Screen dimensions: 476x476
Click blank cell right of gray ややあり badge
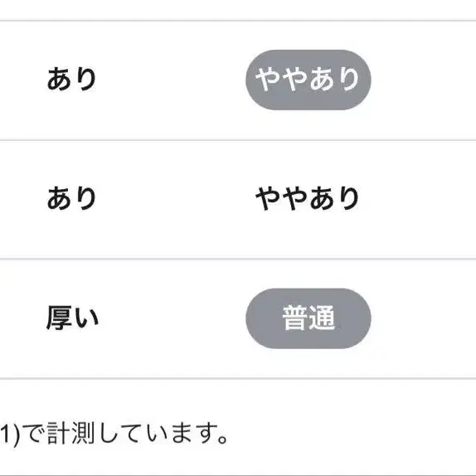coord(424,80)
